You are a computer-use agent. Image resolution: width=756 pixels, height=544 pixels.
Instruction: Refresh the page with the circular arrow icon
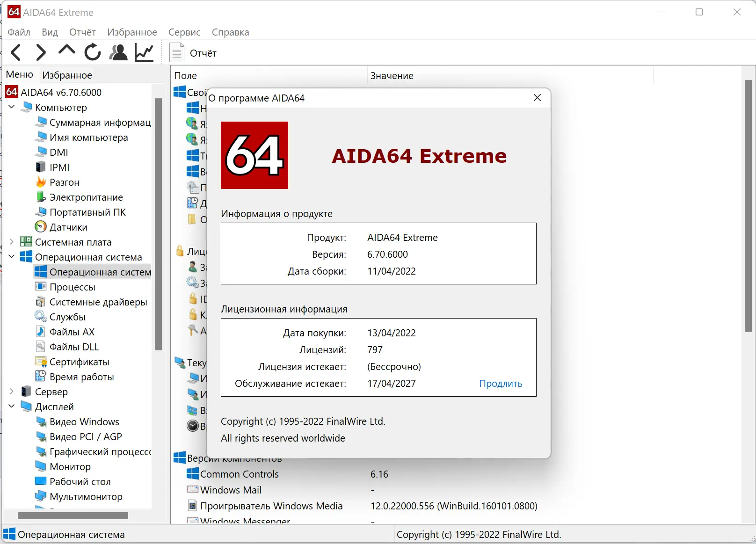(x=93, y=52)
